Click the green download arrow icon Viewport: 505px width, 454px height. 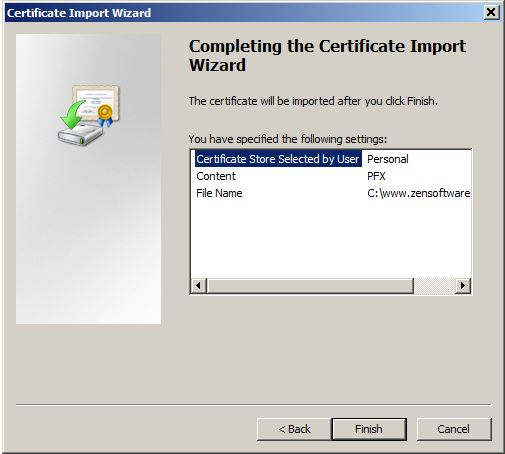pos(73,115)
